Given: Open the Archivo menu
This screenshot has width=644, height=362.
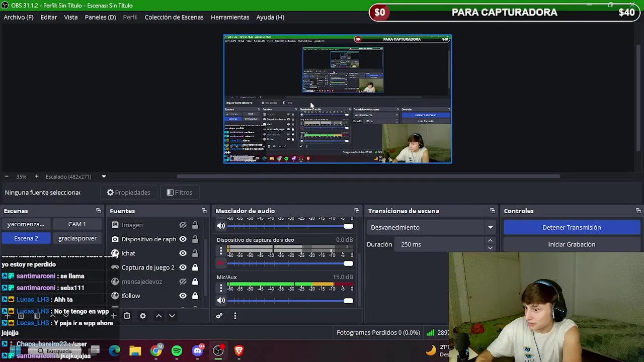Looking at the screenshot, I should pos(19,17).
